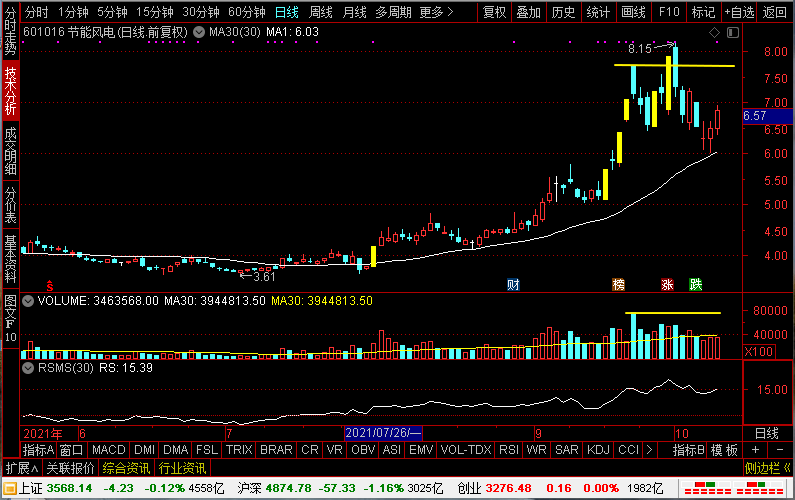
Task: Collapse the main chart indicator header arrow
Action: point(9,32)
